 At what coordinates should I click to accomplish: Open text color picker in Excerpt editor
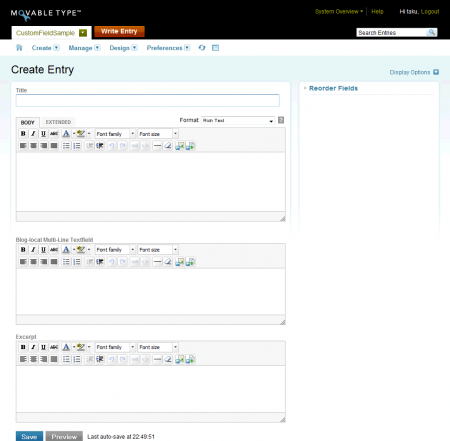(x=66, y=347)
